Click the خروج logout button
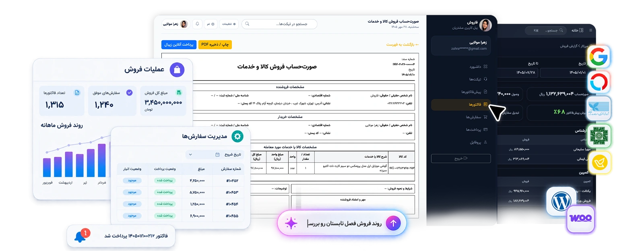 click(461, 158)
